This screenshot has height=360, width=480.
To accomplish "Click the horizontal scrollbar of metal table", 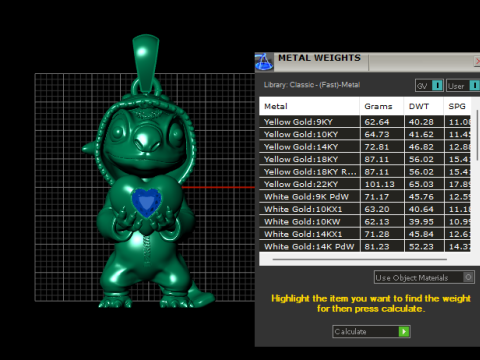I will (x=359, y=259).
